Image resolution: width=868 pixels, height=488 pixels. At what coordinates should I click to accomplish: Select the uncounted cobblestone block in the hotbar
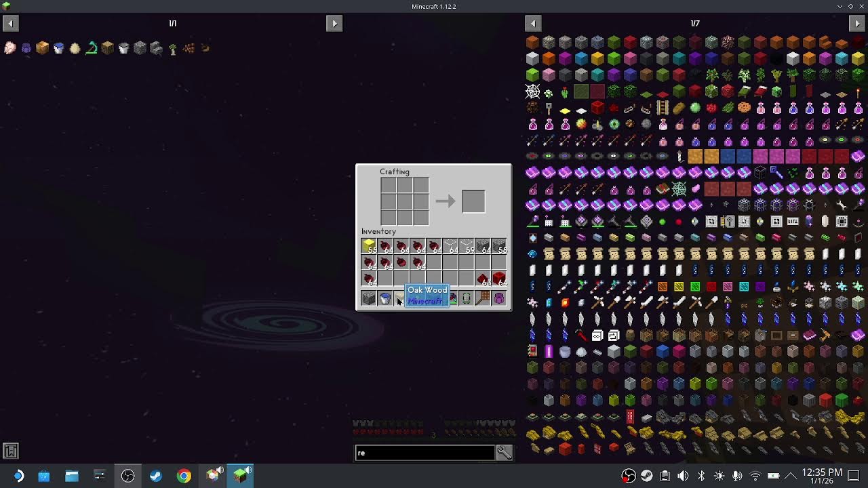[369, 299]
